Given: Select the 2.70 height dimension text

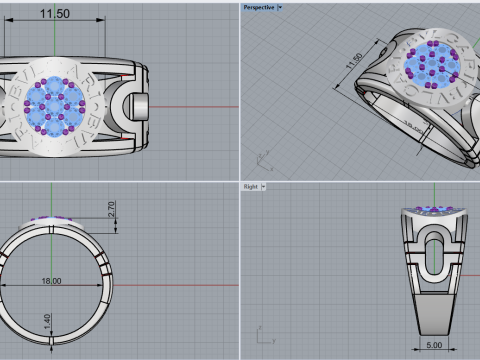Looking at the screenshot, I should click(x=111, y=209).
